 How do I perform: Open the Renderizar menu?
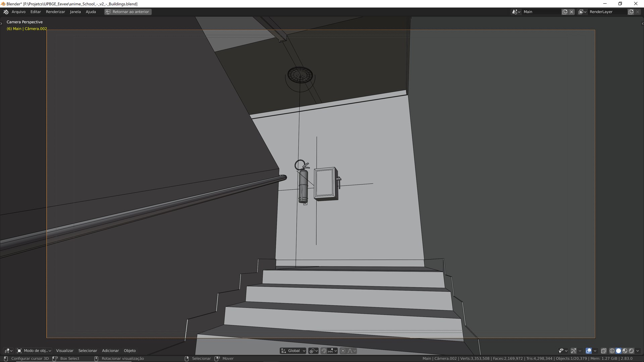[x=55, y=12]
